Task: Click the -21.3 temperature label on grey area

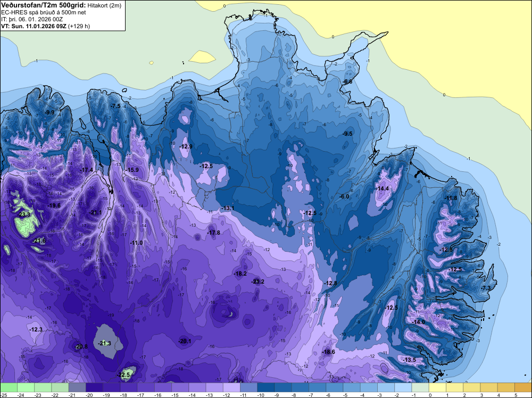Action: click(104, 343)
